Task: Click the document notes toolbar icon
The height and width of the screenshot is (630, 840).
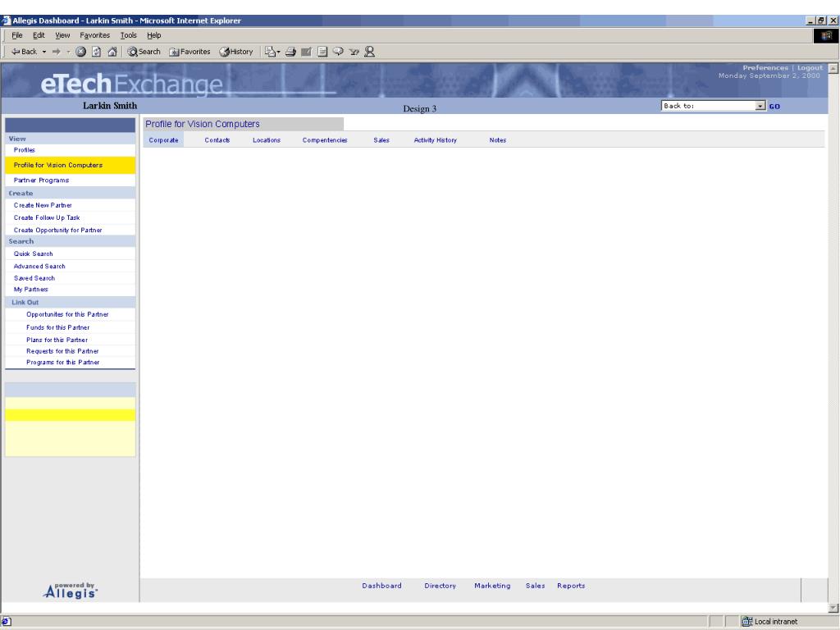Action: (x=322, y=52)
